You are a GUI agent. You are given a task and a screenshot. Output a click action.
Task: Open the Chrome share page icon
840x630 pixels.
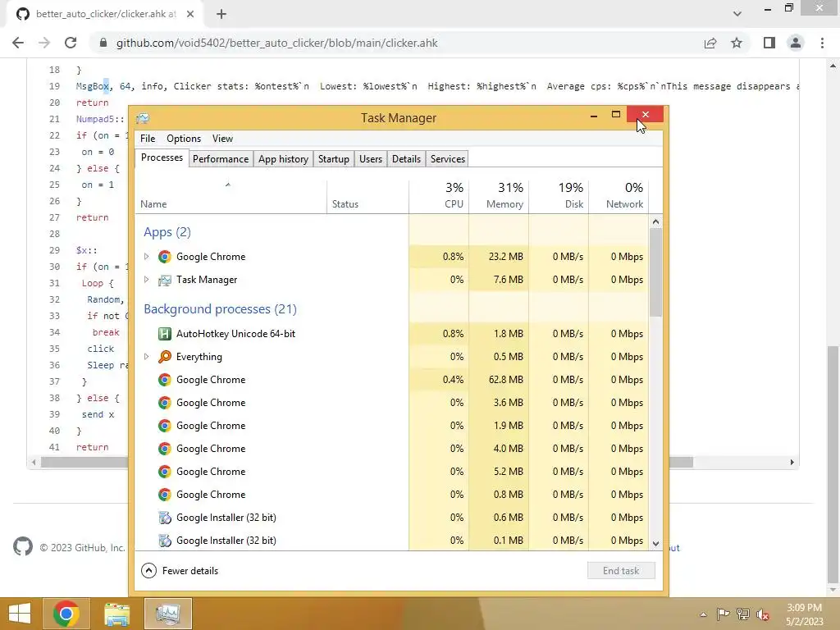pos(710,43)
